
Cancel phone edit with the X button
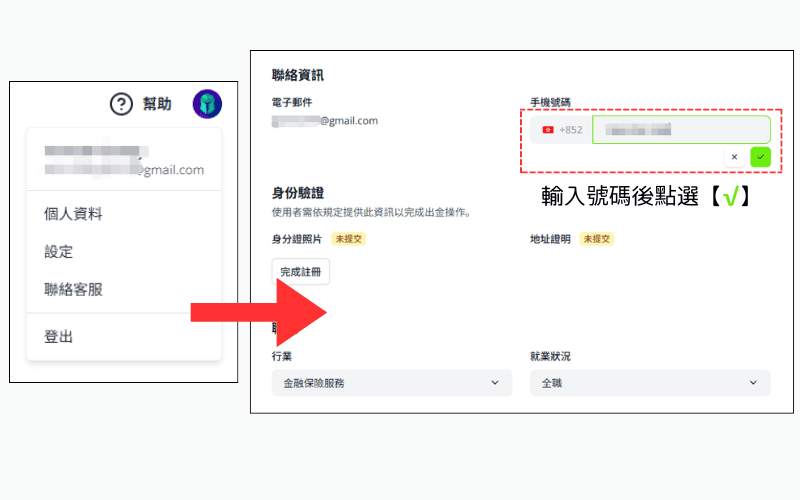point(734,157)
